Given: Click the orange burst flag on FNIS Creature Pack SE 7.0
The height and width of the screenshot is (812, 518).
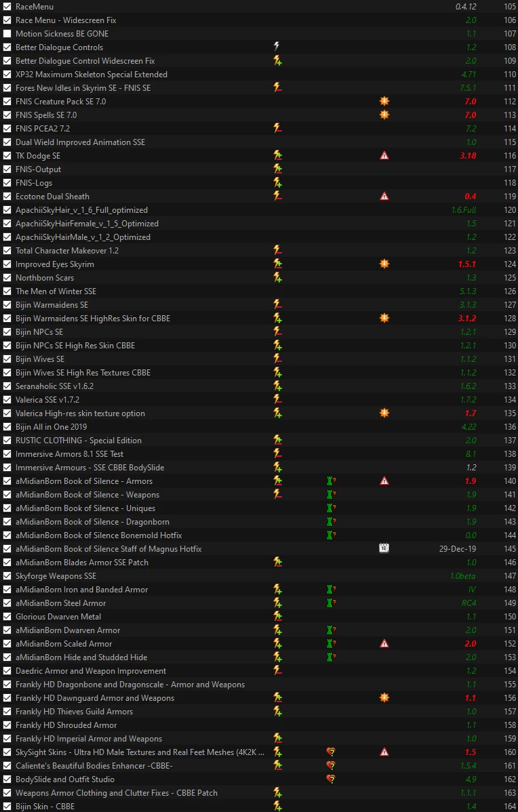Looking at the screenshot, I should [x=384, y=101].
